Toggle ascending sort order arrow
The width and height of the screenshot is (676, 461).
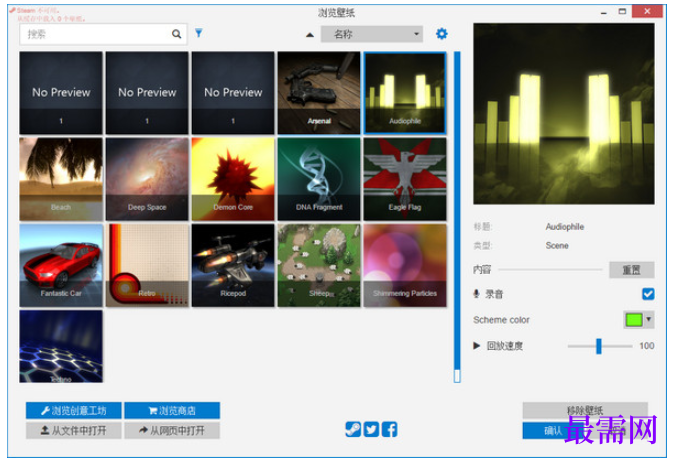click(310, 35)
